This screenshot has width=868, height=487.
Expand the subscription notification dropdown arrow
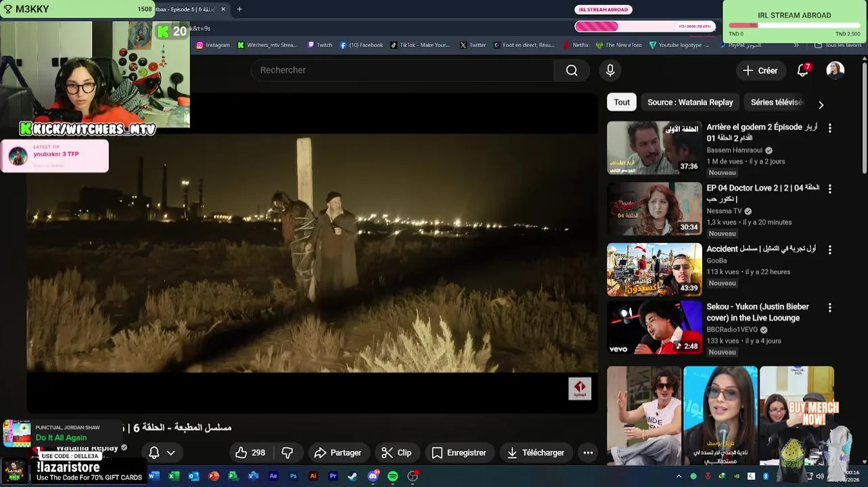[170, 453]
